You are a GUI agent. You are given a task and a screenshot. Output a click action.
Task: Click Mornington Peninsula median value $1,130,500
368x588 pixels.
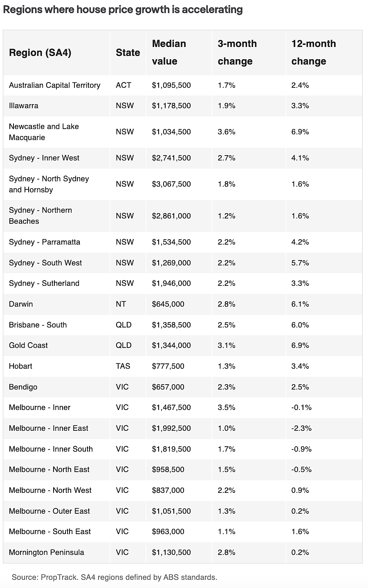pos(171,552)
